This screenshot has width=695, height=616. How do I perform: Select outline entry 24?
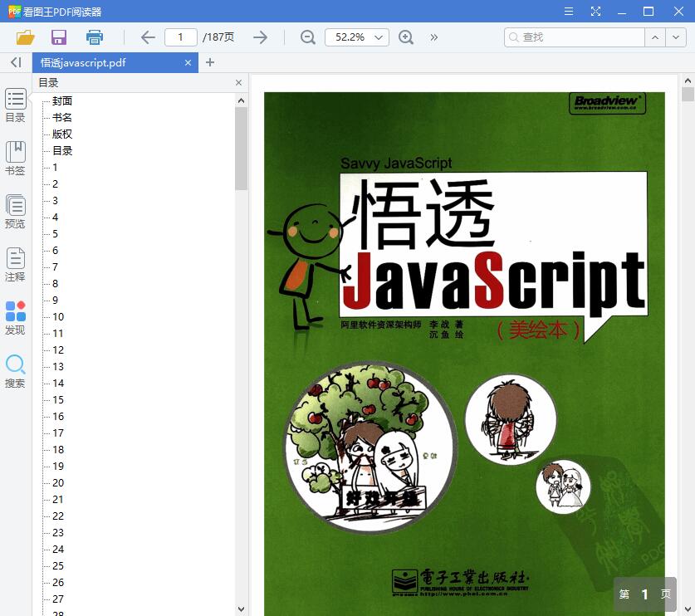(58, 550)
